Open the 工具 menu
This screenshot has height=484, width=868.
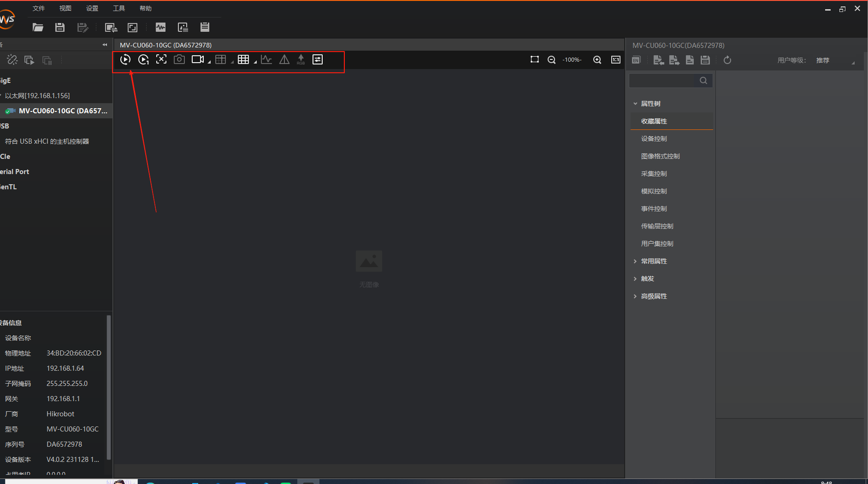[119, 8]
